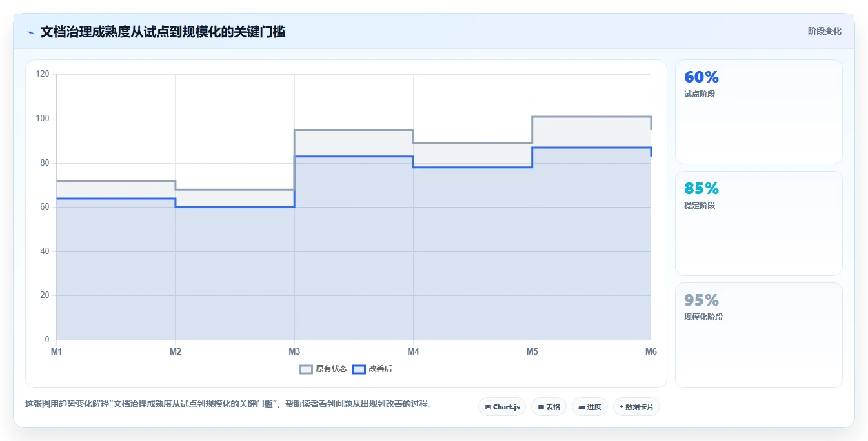Screen dimensions: 868x441
Task: Click the M5 x-axis label
Action: (x=532, y=352)
